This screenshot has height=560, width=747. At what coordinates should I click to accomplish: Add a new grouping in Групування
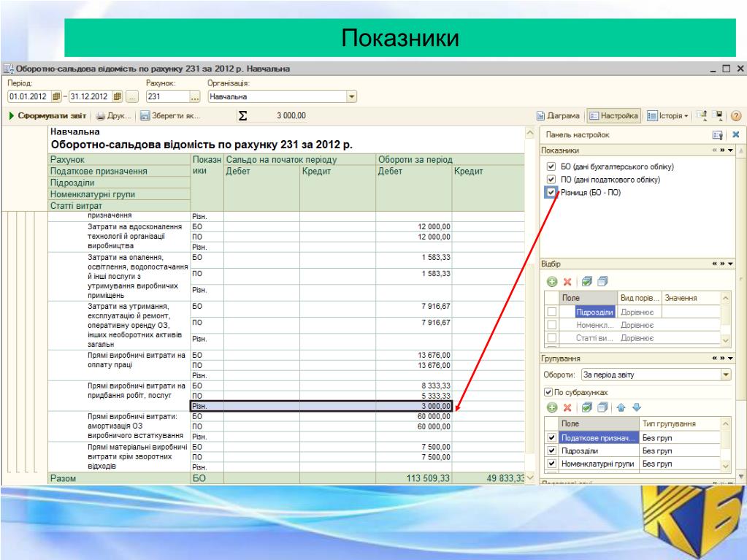(x=552, y=407)
